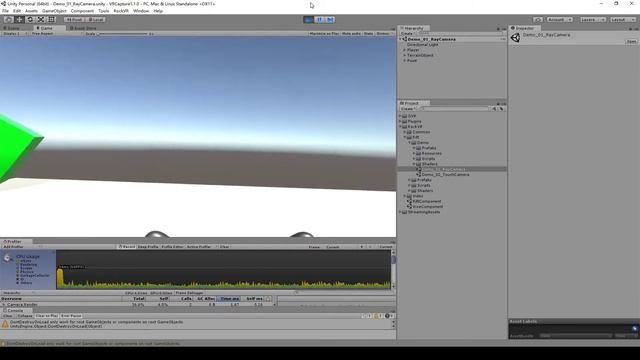The width and height of the screenshot is (640, 360).
Task: Open Layout dropdown
Action: pyautogui.click(x=622, y=20)
